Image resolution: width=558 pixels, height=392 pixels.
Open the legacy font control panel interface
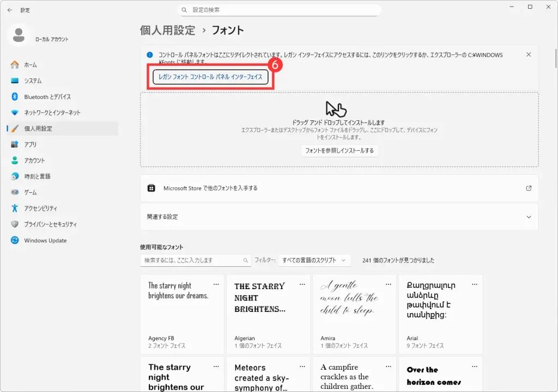(x=210, y=77)
